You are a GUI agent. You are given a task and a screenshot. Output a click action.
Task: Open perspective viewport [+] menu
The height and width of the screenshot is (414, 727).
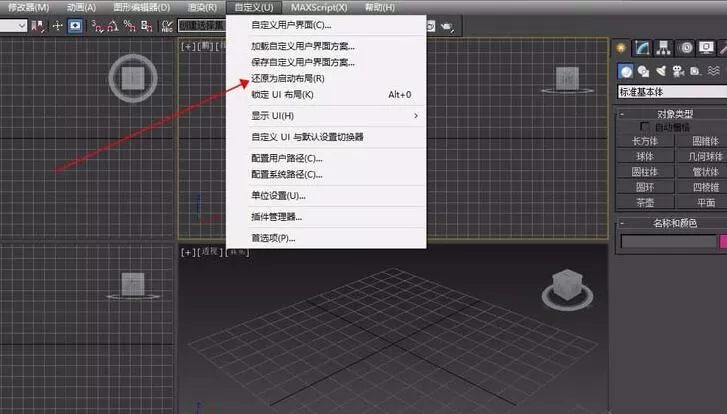[x=188, y=252]
